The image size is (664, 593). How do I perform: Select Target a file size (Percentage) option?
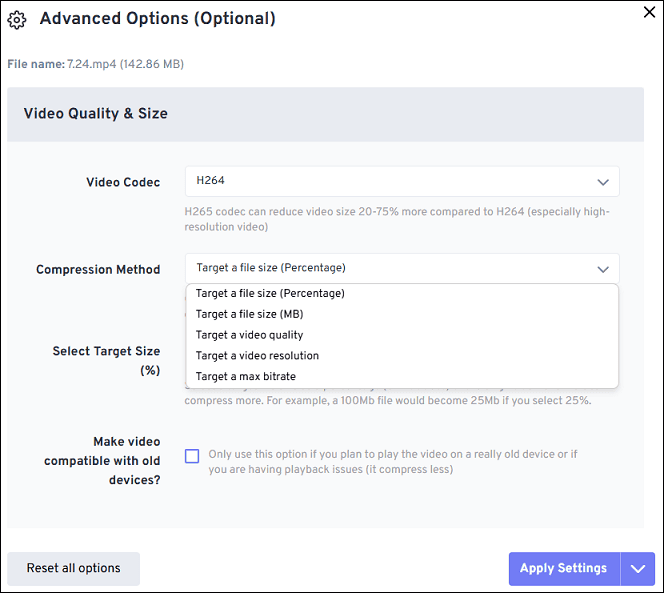point(402,293)
